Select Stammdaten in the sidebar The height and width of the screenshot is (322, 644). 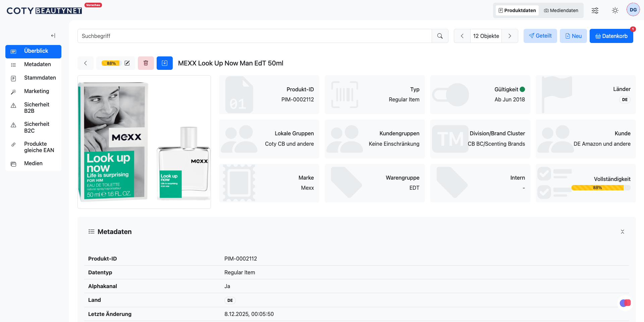click(x=33, y=78)
